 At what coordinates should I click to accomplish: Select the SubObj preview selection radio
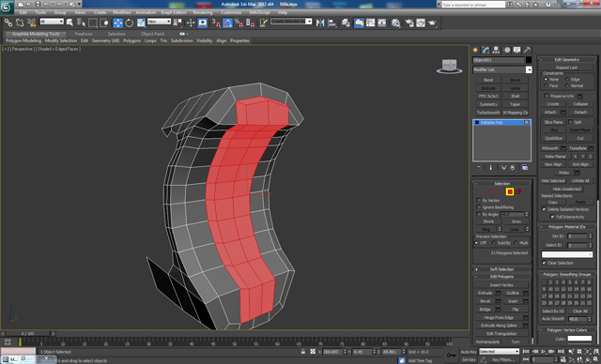coord(494,243)
